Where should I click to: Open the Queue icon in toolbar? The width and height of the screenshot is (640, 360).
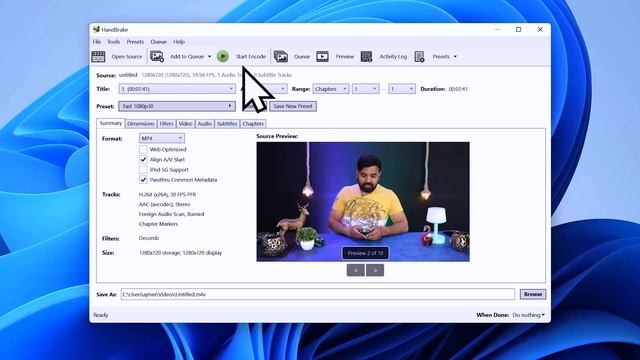[281, 56]
